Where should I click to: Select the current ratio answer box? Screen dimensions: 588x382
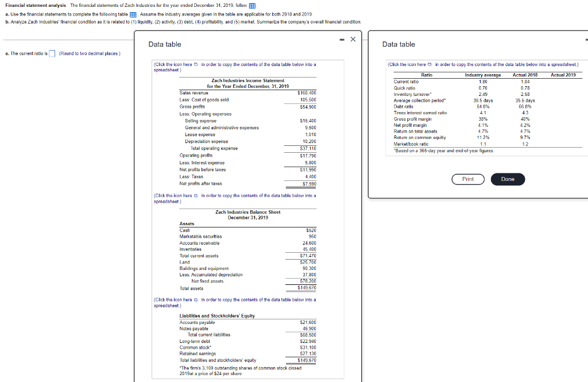pyautogui.click(x=51, y=53)
